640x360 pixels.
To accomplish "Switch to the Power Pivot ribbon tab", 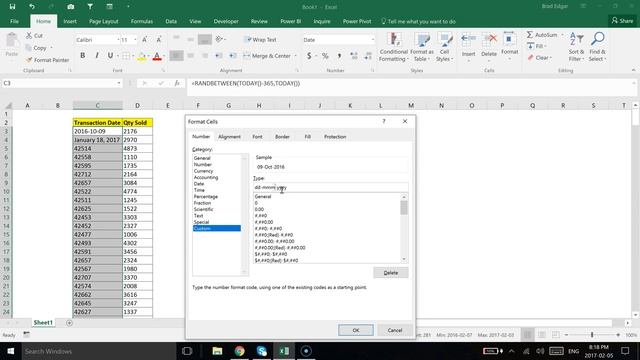I will pos(357,21).
